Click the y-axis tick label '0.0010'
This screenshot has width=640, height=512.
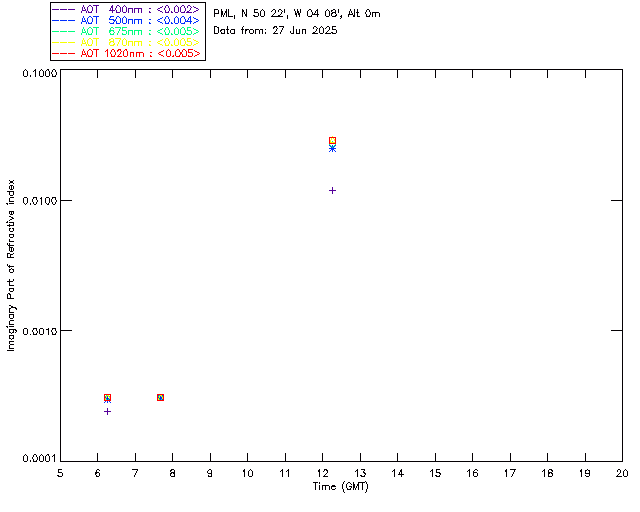[x=39, y=331]
